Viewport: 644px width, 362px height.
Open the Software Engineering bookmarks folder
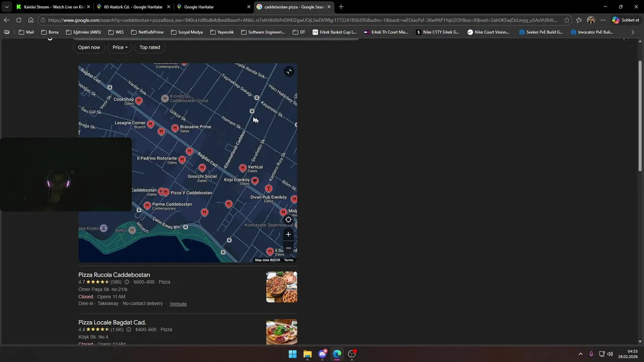point(263,32)
